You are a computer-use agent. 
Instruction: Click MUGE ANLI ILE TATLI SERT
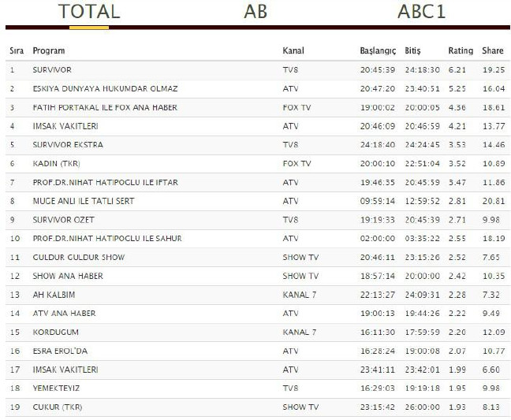point(84,201)
